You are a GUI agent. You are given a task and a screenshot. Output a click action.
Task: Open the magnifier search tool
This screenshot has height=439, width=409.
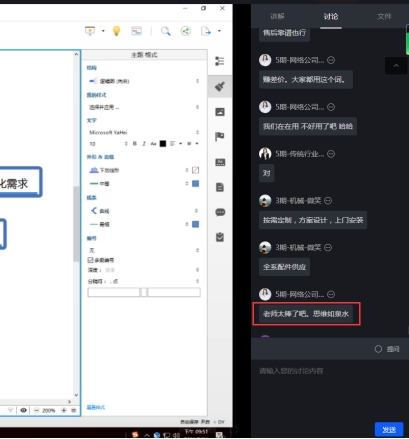166,31
